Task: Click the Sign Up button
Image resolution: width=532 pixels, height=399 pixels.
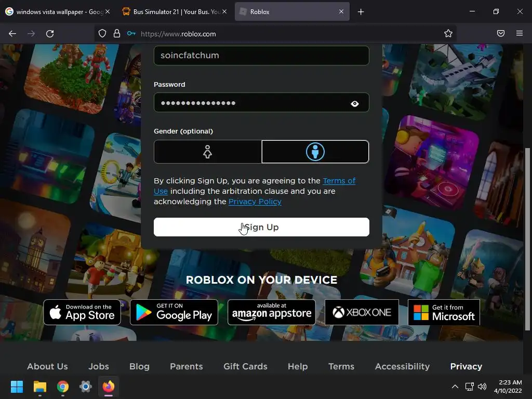Action: coord(261,227)
